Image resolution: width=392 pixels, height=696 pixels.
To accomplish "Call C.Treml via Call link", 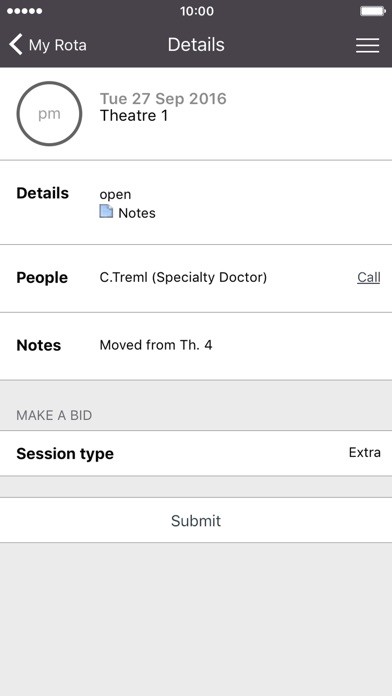I will click(368, 277).
